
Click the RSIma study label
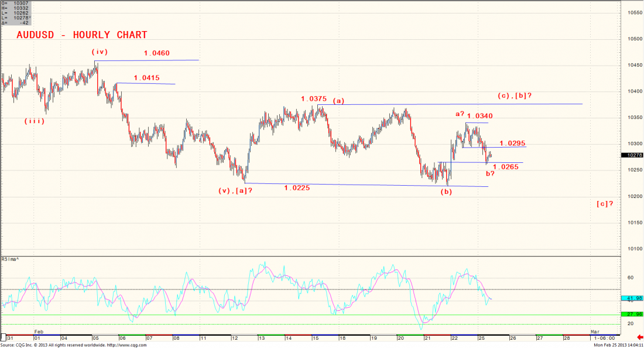pyautogui.click(x=11, y=259)
